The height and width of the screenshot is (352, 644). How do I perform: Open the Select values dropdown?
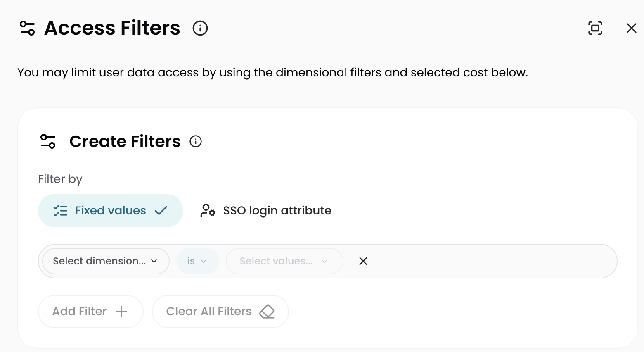coord(284,261)
